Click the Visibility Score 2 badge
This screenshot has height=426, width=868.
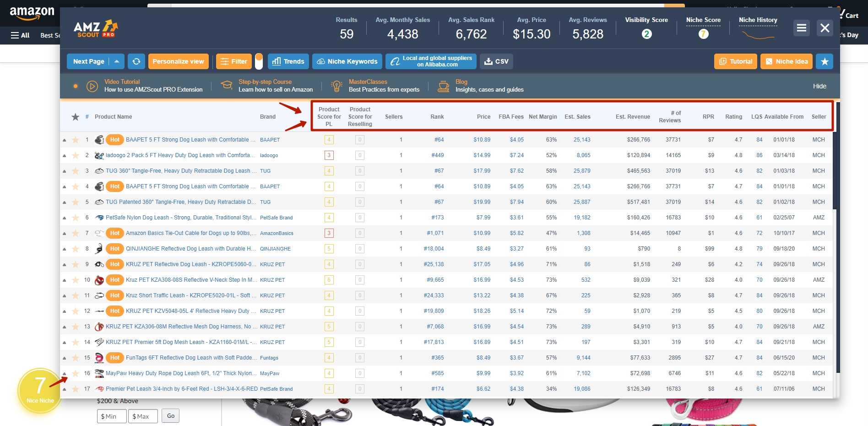pos(646,34)
